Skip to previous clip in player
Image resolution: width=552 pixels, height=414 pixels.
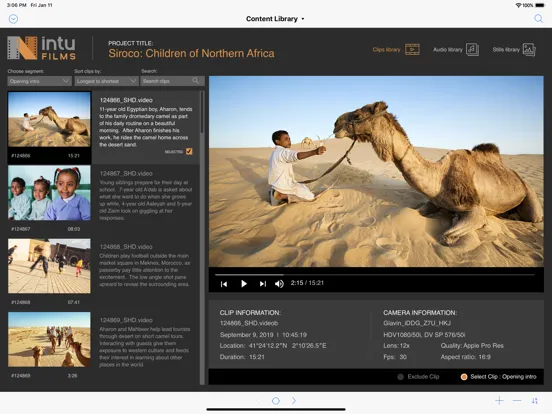(224, 284)
